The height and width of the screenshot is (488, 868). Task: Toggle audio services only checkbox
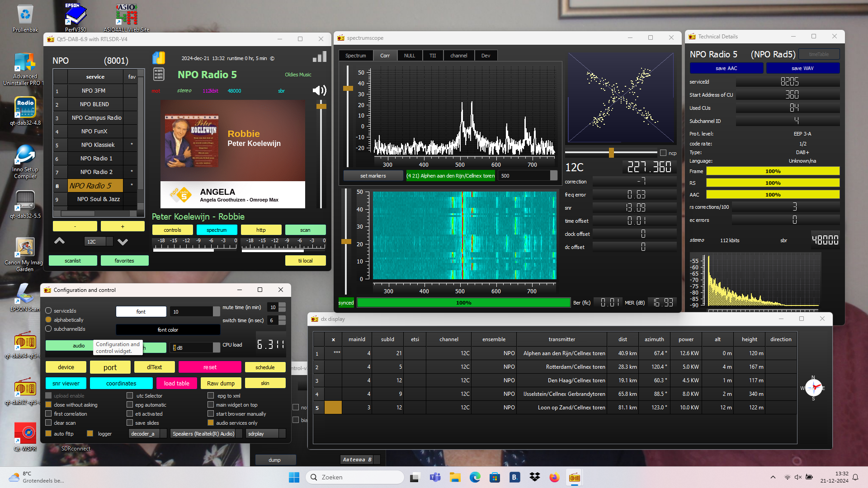pyautogui.click(x=210, y=423)
